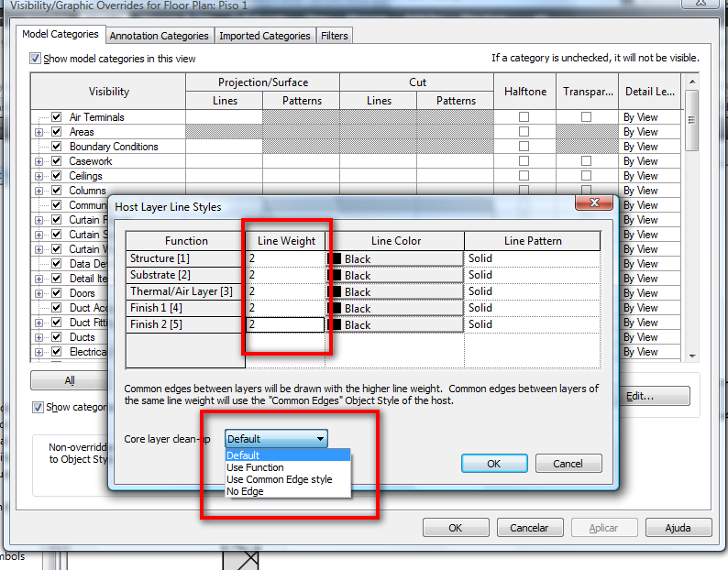Expand the Casework category tree
This screenshot has width=728, height=570.
(x=39, y=161)
